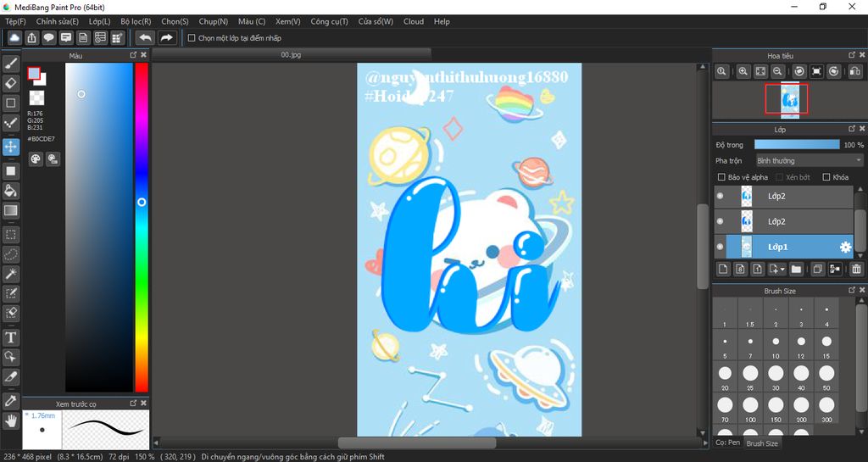
Task: Choose brush size 50
Action: click(826, 376)
